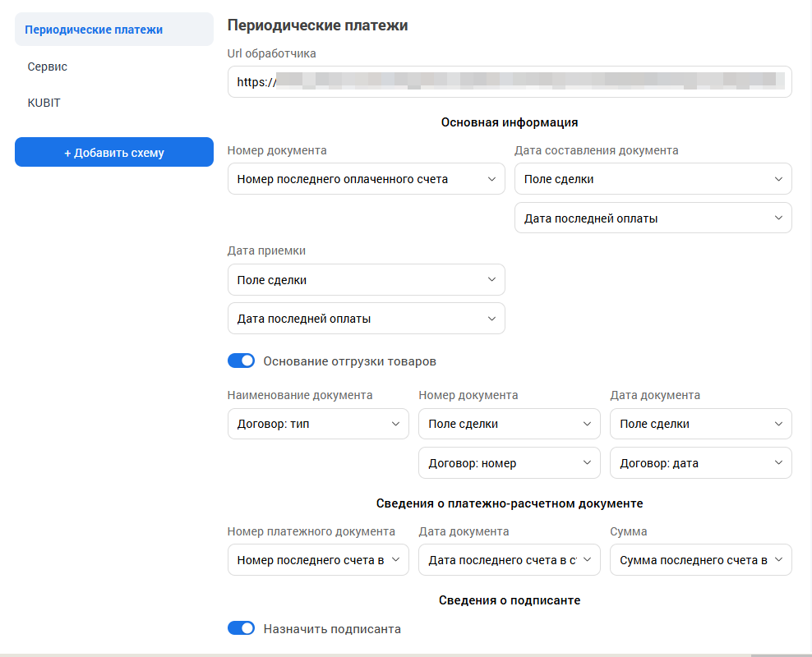
Task: Expand the Номер платежного документа dropdown
Action: tap(318, 560)
